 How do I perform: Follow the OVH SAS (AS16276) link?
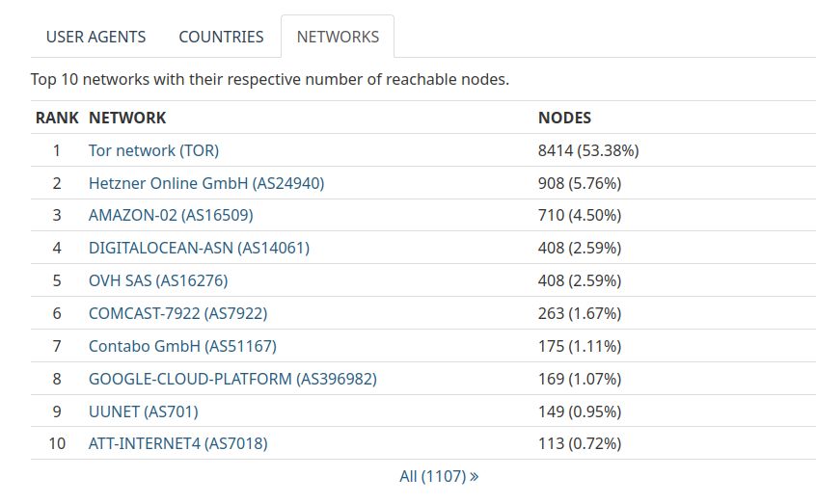tap(158, 280)
